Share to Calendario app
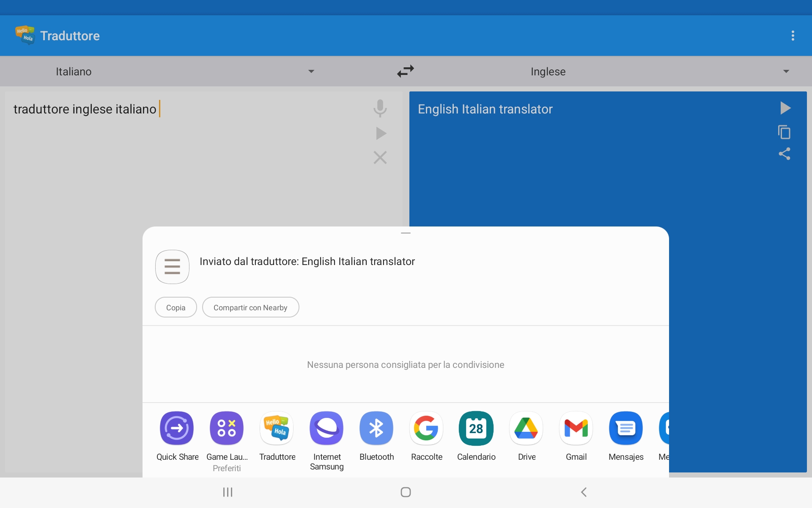 click(x=476, y=436)
